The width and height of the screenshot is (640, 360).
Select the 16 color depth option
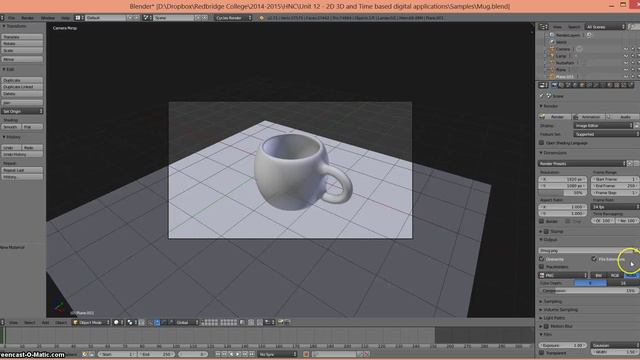coord(623,283)
